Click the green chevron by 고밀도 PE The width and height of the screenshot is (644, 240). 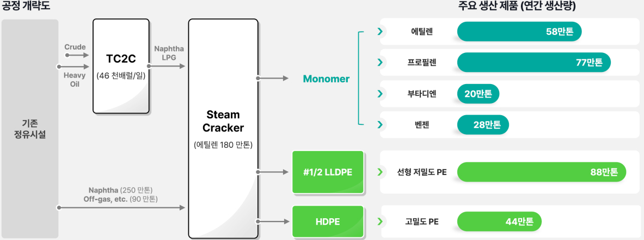pyautogui.click(x=380, y=221)
